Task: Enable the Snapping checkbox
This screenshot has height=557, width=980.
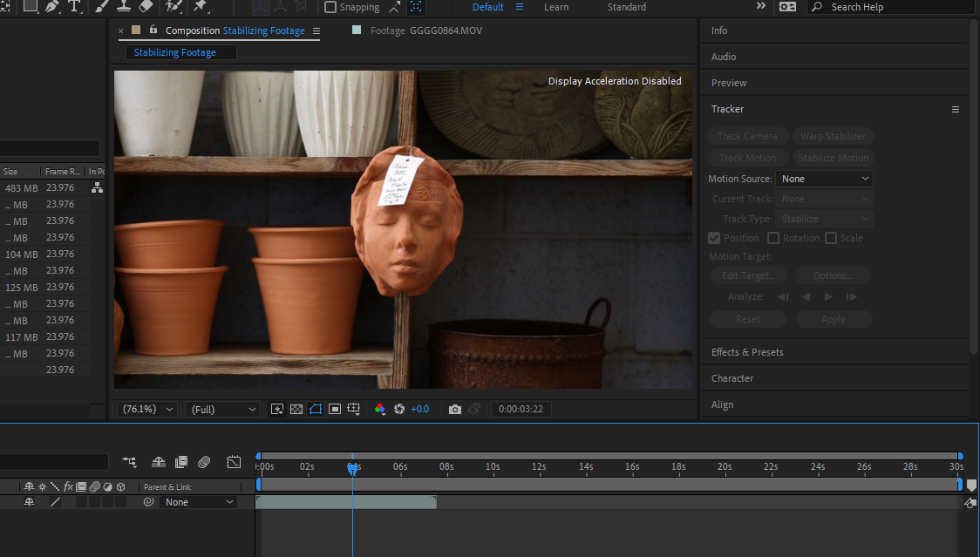Action: pos(330,7)
